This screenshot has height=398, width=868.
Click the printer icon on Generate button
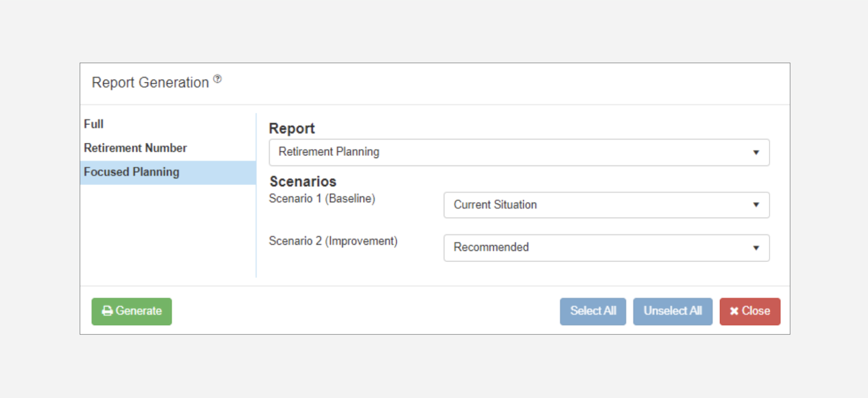(x=107, y=311)
